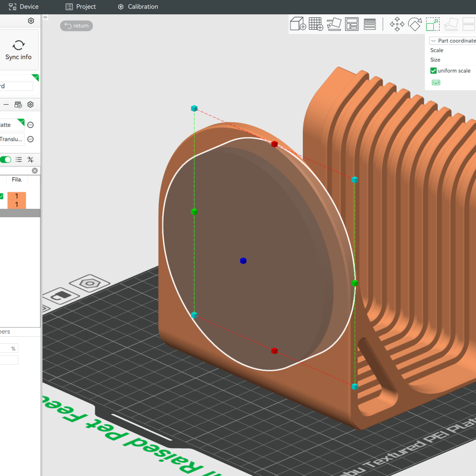Viewport: 476px width, 476px height.
Task: Click the Add cube primitive icon
Action: [297, 24]
